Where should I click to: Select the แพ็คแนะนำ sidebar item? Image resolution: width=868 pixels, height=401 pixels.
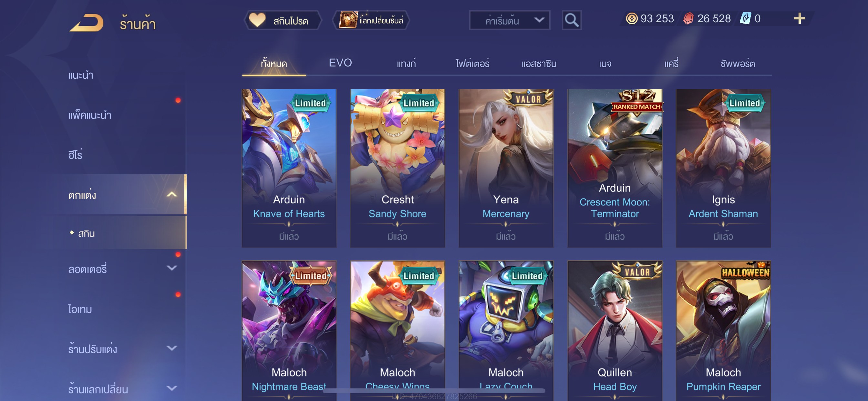click(x=90, y=115)
